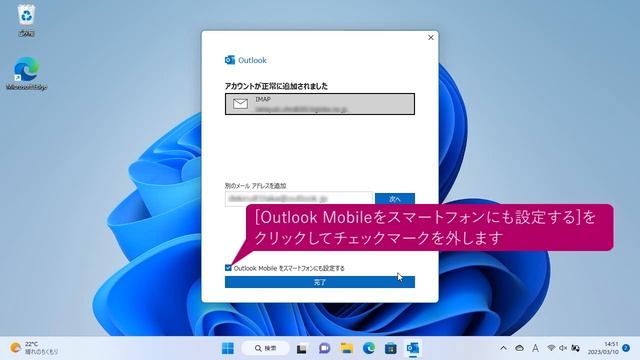Click the 次へ next button
This screenshot has height=360, width=640.
click(x=395, y=199)
